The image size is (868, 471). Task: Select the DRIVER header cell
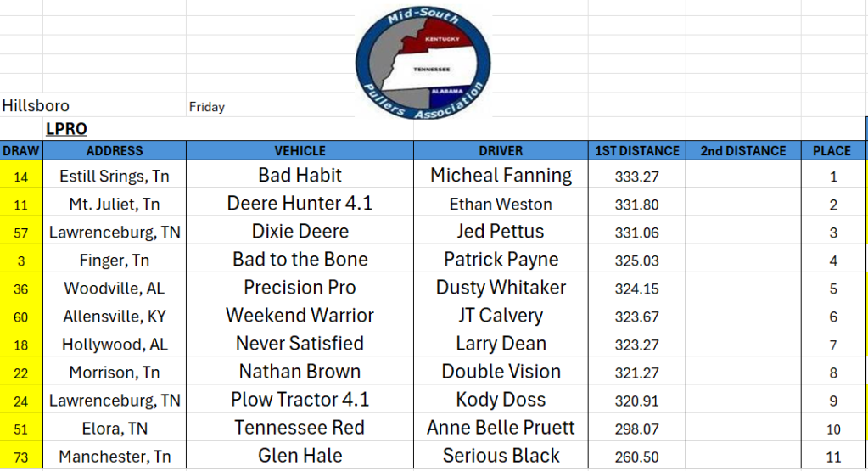click(501, 150)
